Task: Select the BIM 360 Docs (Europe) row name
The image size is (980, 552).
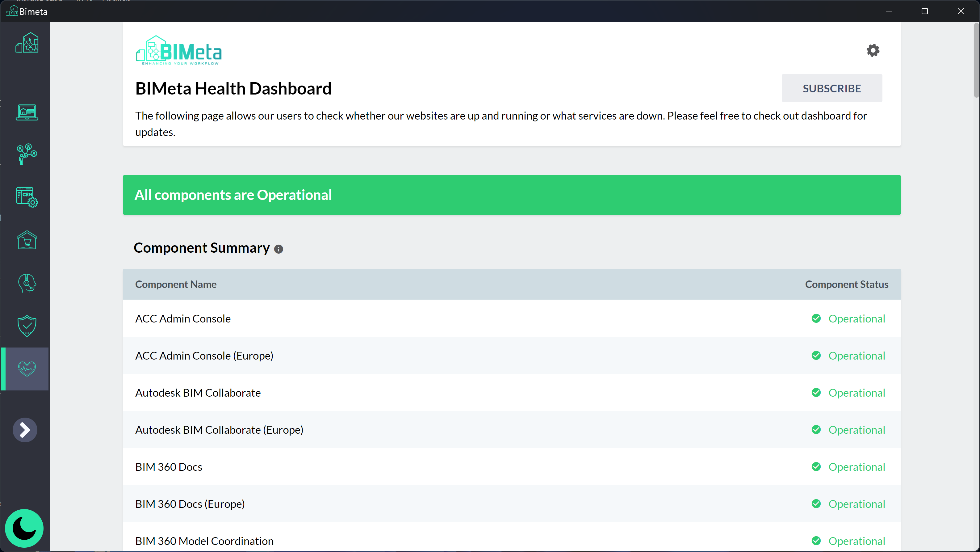Action: point(190,504)
